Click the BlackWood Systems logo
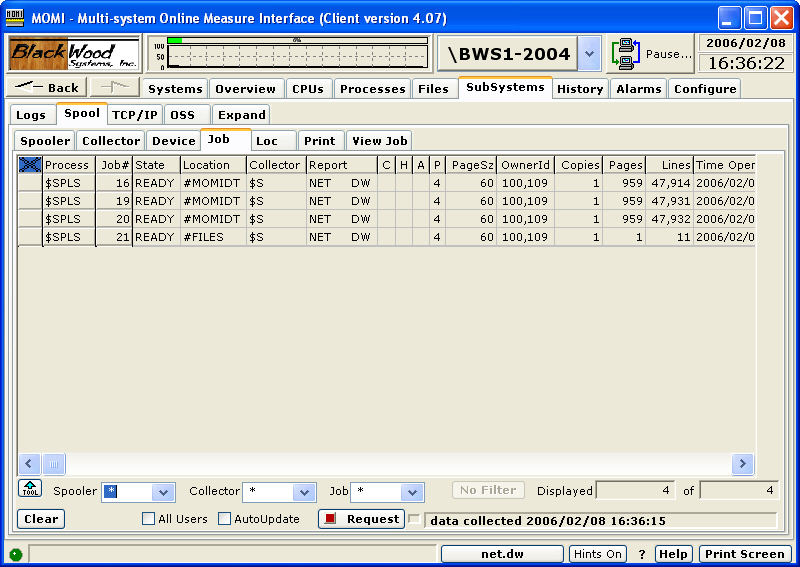The height and width of the screenshot is (567, 800). [74, 54]
